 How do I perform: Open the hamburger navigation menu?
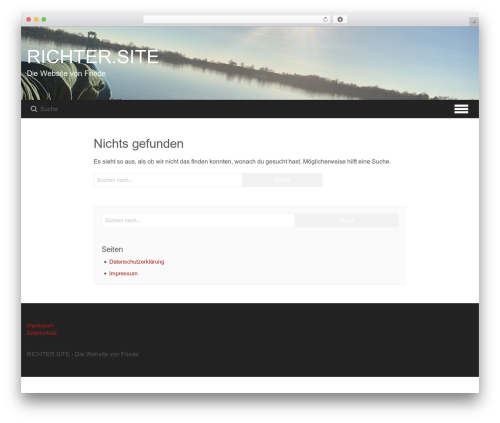[461, 109]
